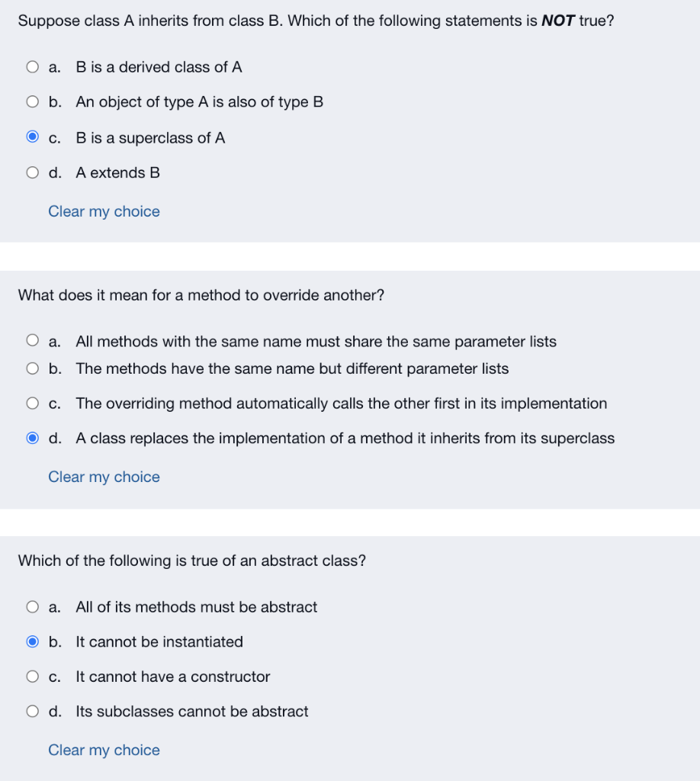This screenshot has width=700, height=781.
Task: Click 'Clear my choice' under the override question
Action: tap(103, 477)
